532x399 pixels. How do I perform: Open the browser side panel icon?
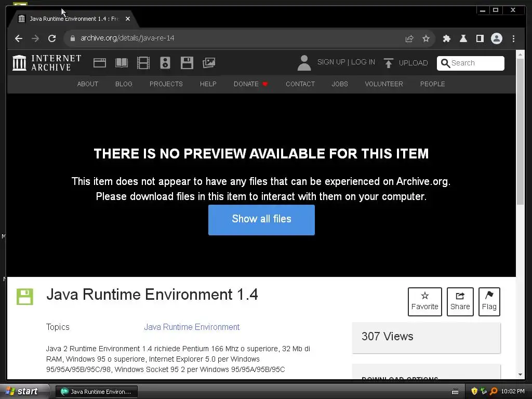pos(480,38)
